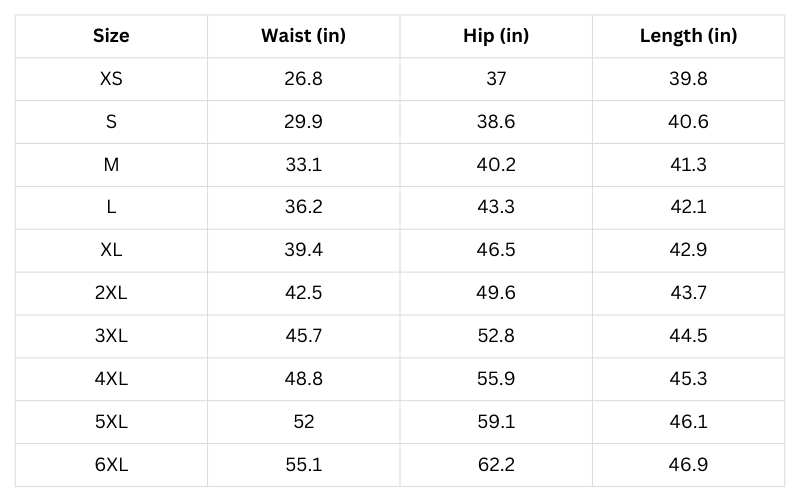Select hip value 55.9 cell
The image size is (800, 500).
click(x=496, y=378)
